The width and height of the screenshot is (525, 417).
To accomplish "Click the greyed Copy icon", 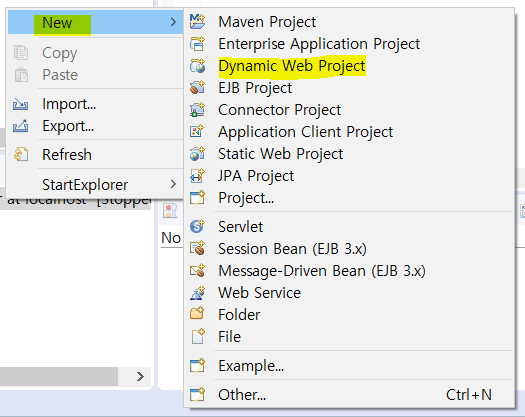I will [21, 53].
